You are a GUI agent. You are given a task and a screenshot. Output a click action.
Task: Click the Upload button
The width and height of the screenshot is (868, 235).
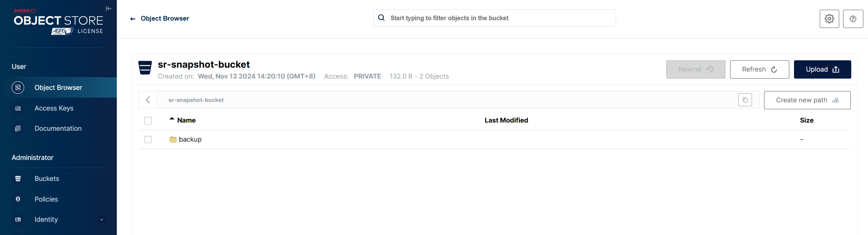click(822, 69)
